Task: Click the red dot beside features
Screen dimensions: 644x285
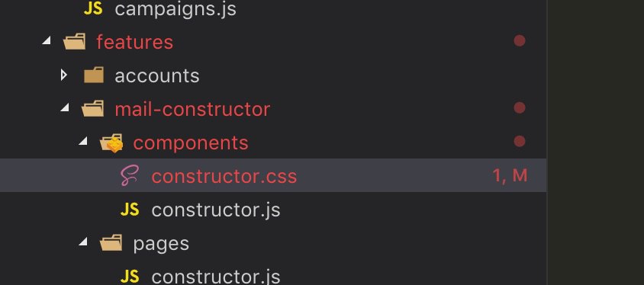Action: click(520, 40)
